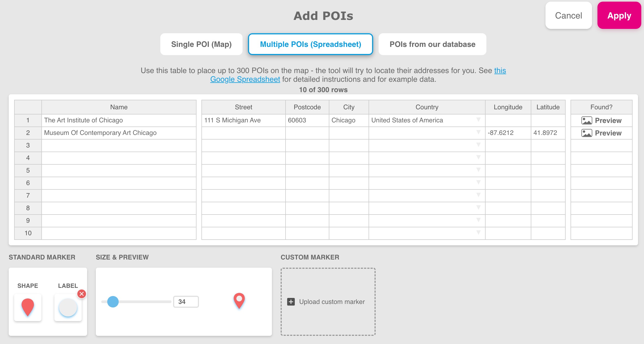Remove the label with red X badge

click(x=82, y=294)
